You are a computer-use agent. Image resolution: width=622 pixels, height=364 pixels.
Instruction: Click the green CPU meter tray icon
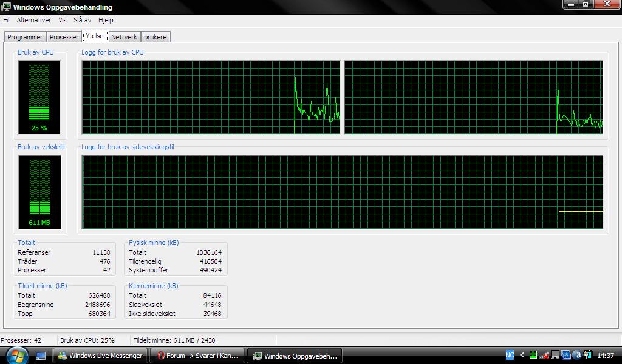[533, 356]
